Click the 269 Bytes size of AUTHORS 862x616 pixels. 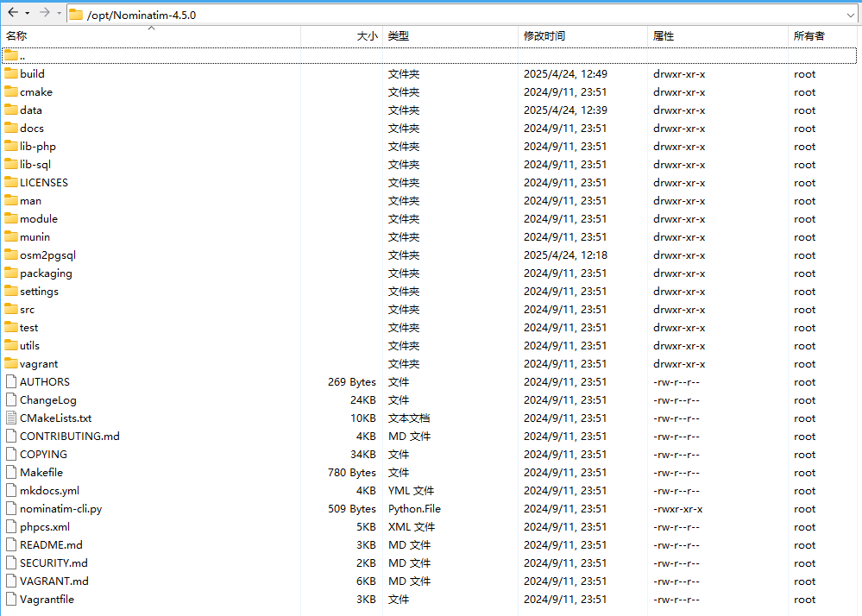(352, 382)
